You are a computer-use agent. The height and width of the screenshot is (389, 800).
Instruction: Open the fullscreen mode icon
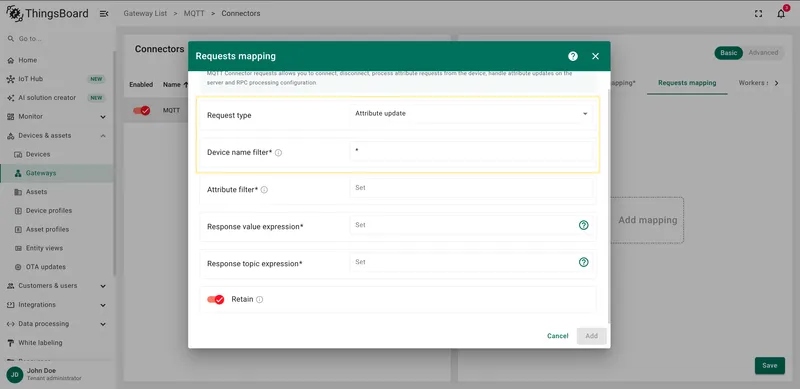tap(758, 14)
